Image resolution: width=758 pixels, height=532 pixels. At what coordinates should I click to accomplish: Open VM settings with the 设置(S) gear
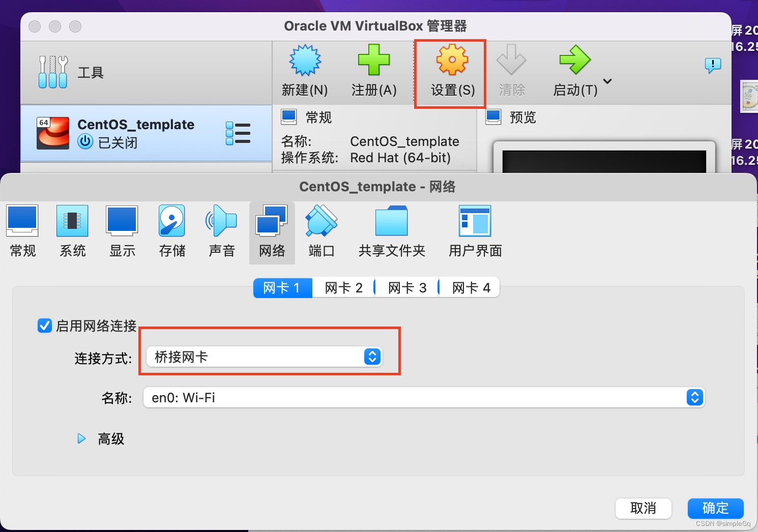click(452, 71)
